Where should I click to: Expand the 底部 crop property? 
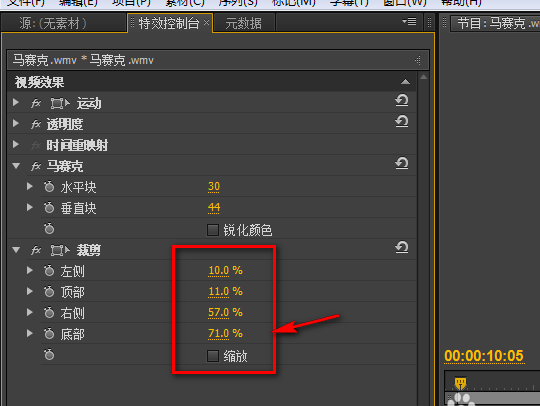tap(30, 333)
